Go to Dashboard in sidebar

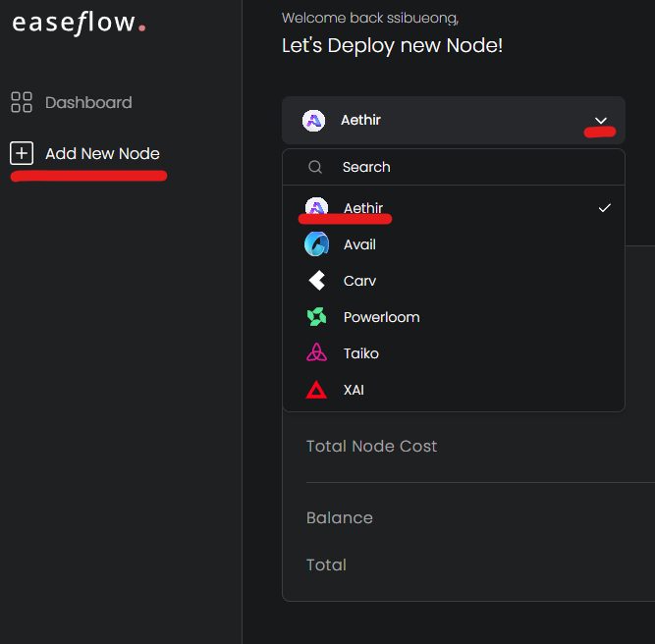(x=72, y=102)
